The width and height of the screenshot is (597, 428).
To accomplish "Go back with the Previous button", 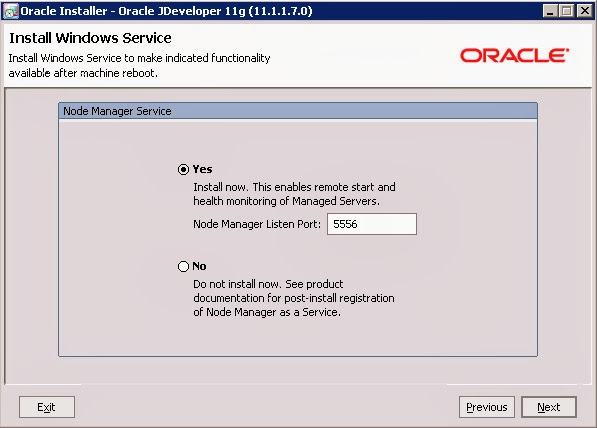I will pyautogui.click(x=487, y=407).
